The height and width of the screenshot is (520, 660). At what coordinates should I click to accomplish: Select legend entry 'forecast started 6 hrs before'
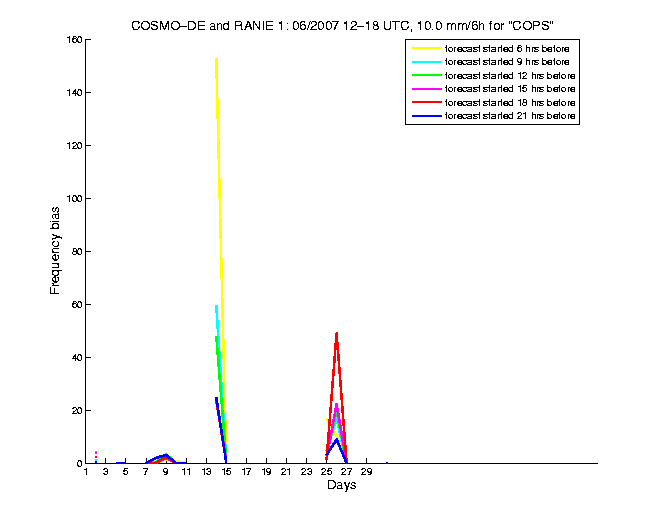coord(507,49)
